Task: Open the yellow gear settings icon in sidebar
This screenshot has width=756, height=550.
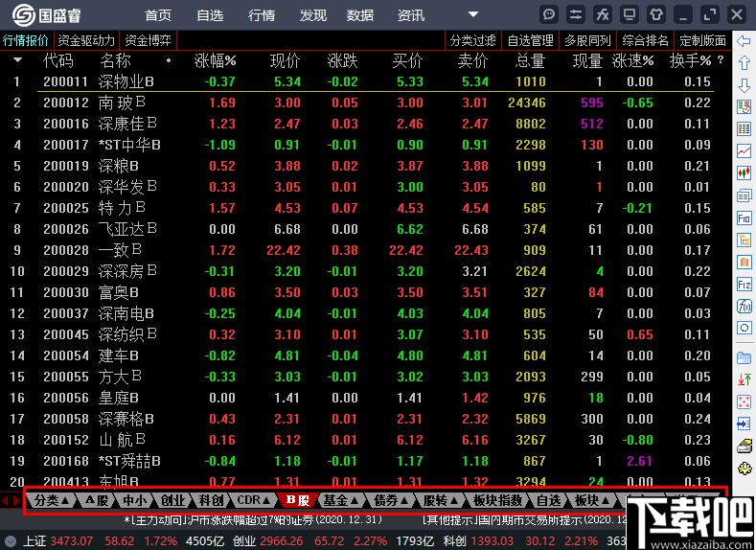Action: (744, 468)
